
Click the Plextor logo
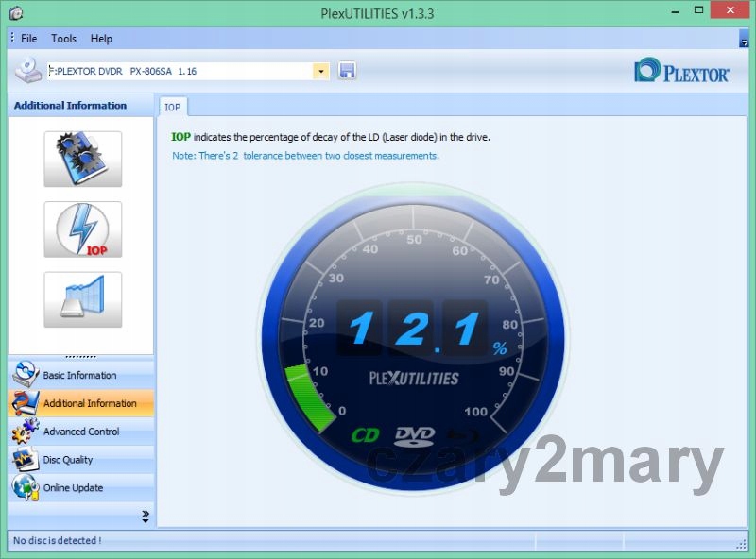pos(681,72)
